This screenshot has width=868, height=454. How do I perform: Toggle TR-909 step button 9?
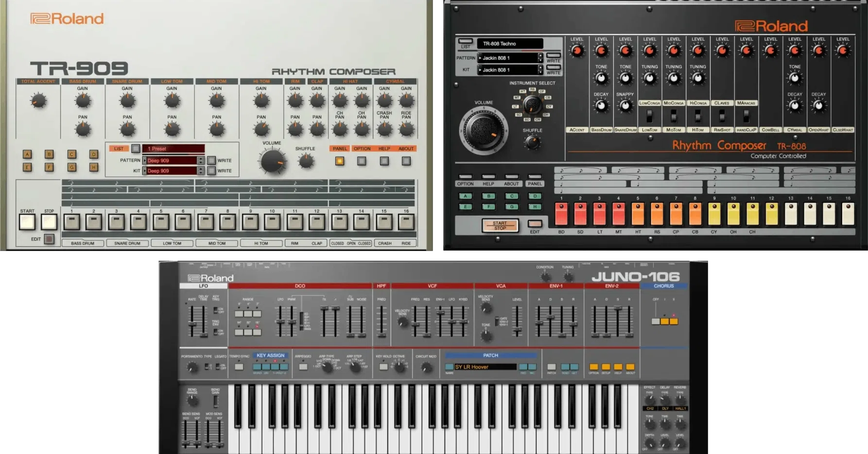[250, 222]
